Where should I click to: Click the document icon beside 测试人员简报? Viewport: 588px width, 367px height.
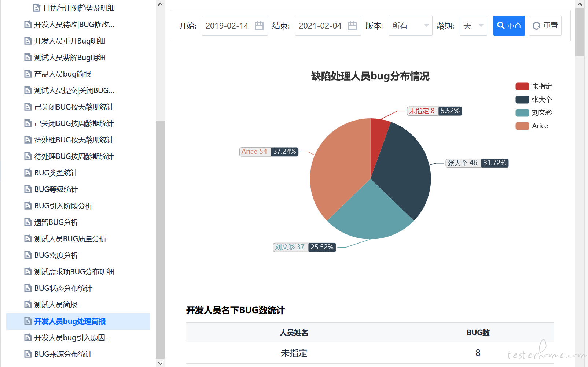pyautogui.click(x=28, y=305)
